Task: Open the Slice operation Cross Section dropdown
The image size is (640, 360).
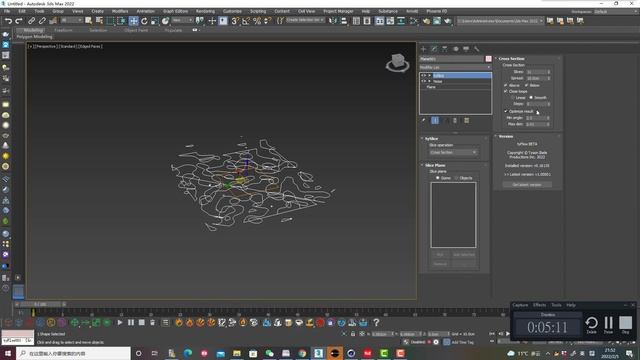Action: pos(453,152)
